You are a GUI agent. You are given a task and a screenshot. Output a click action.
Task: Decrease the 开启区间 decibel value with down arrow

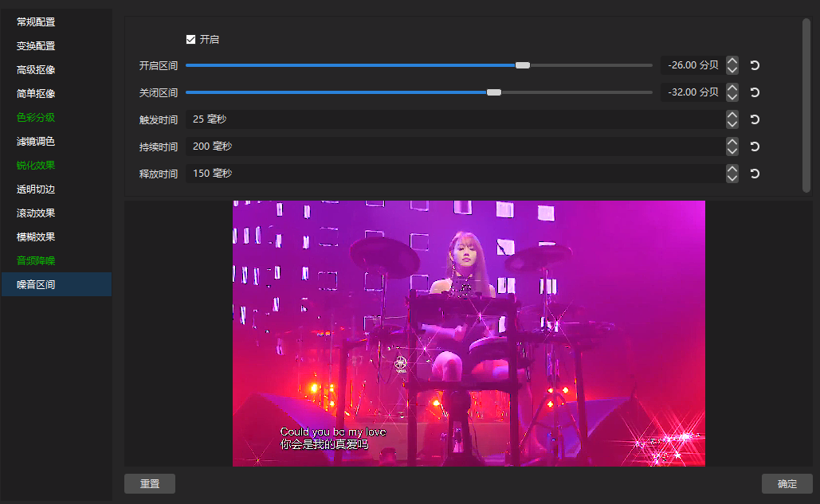[x=732, y=70]
